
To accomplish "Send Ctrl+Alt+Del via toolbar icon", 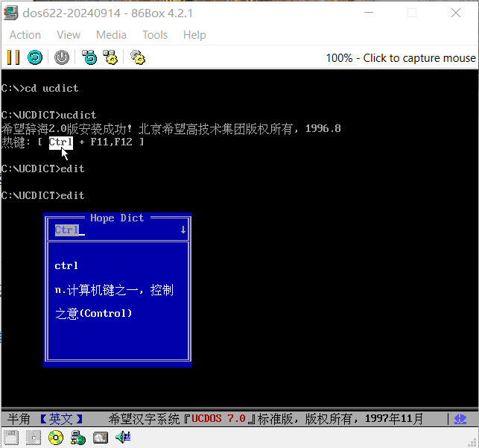I will pyautogui.click(x=89, y=57).
